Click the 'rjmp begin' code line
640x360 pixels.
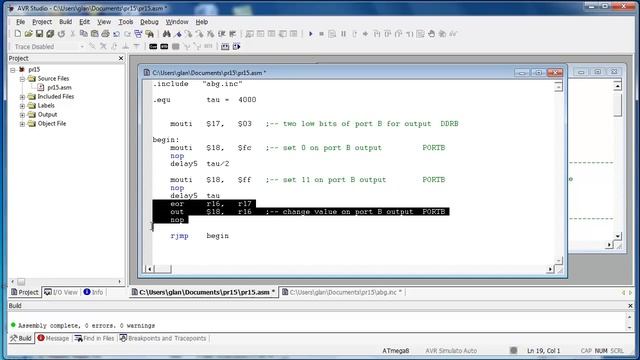[x=200, y=236]
